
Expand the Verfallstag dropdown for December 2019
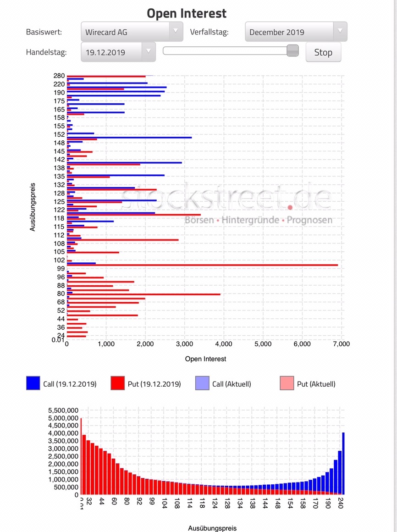click(339, 32)
